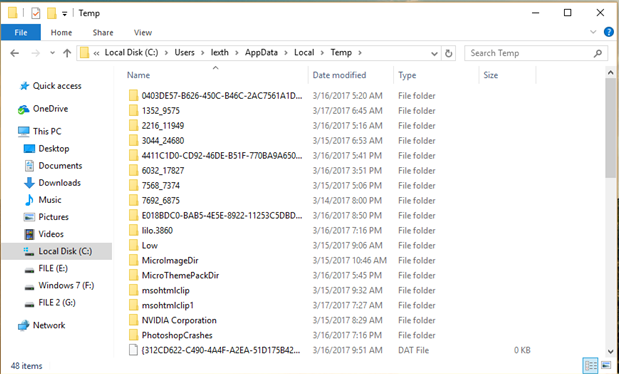Select the msohtmlclip folder
The width and height of the screenshot is (619, 374).
click(x=165, y=290)
